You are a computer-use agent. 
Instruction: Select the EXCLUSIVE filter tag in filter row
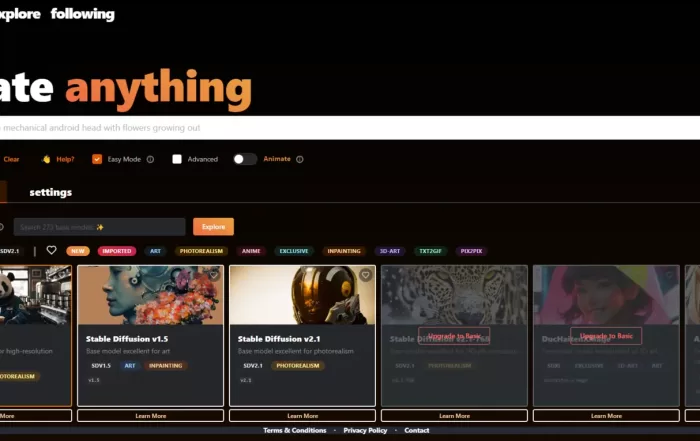click(294, 251)
